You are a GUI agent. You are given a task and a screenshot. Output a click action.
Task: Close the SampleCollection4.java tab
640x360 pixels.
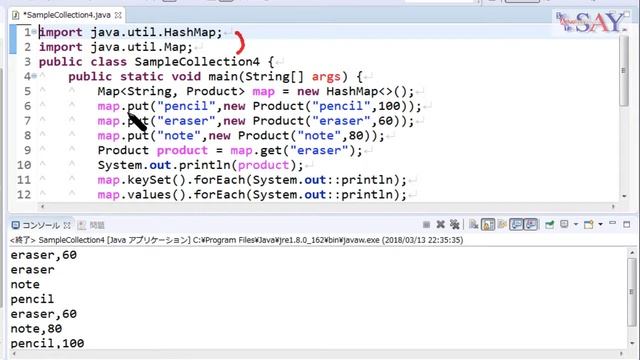[118, 15]
